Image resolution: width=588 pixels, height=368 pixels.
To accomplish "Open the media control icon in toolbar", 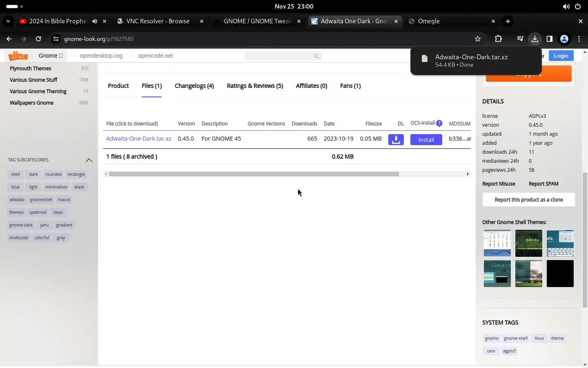I will (520, 39).
